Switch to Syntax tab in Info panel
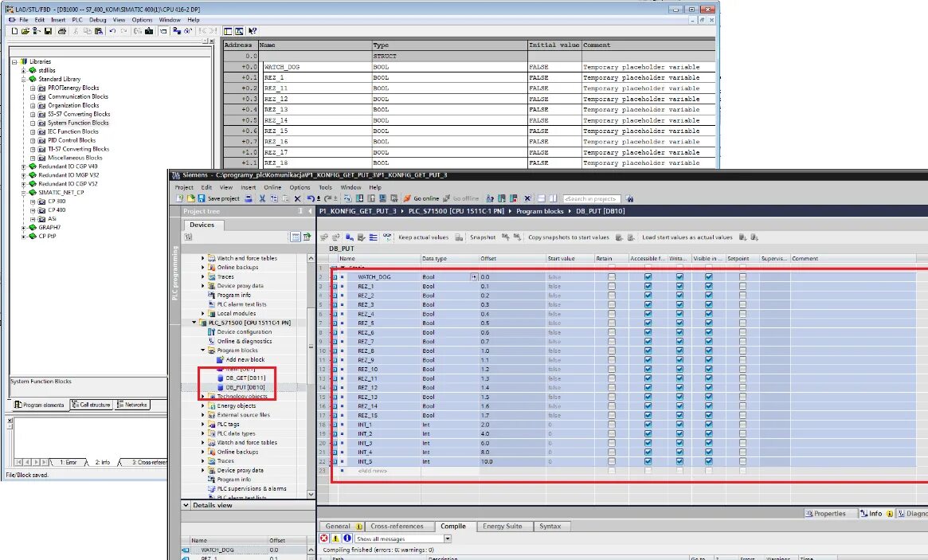Viewport: 928px width, 560px height. (x=550, y=526)
